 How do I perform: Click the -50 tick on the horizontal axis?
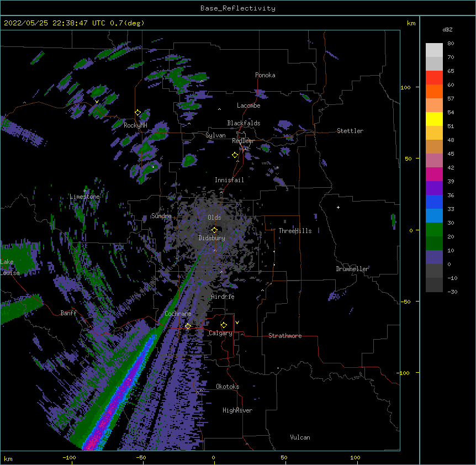(x=141, y=457)
